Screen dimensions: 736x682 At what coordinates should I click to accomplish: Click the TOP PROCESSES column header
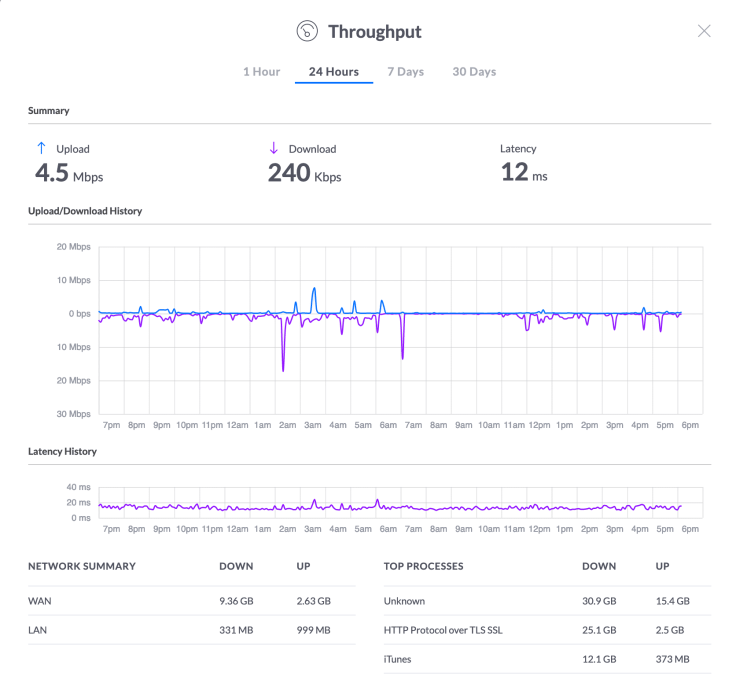pos(423,567)
